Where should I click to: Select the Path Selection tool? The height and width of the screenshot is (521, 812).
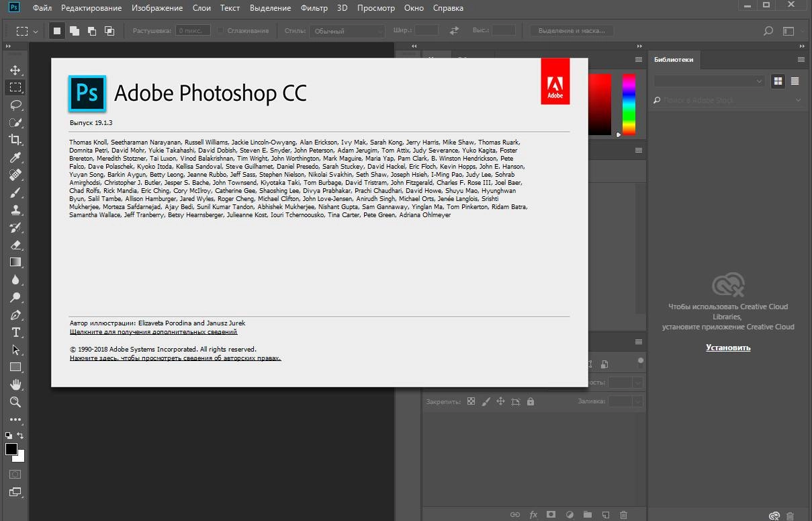pyautogui.click(x=15, y=350)
